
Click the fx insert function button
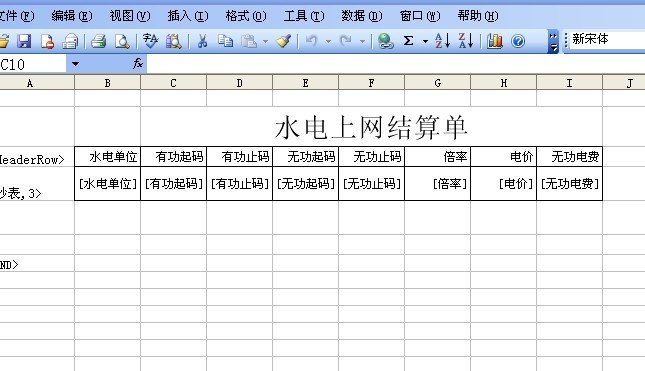pos(138,63)
